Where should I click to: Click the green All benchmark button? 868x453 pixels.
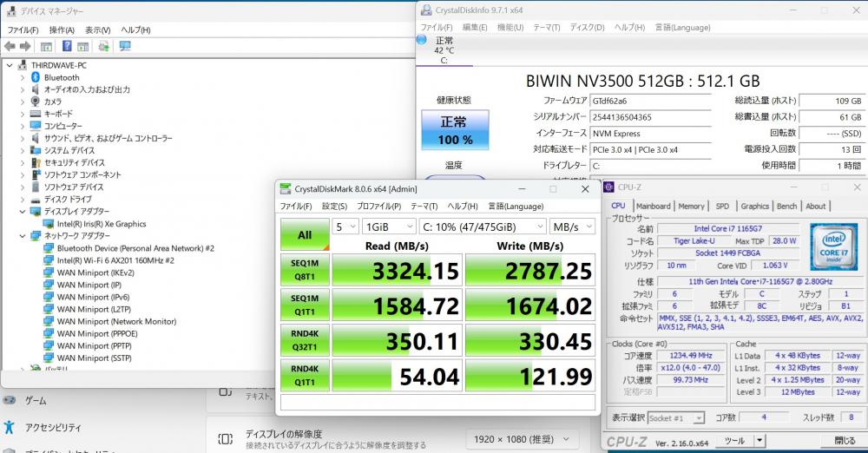click(304, 233)
